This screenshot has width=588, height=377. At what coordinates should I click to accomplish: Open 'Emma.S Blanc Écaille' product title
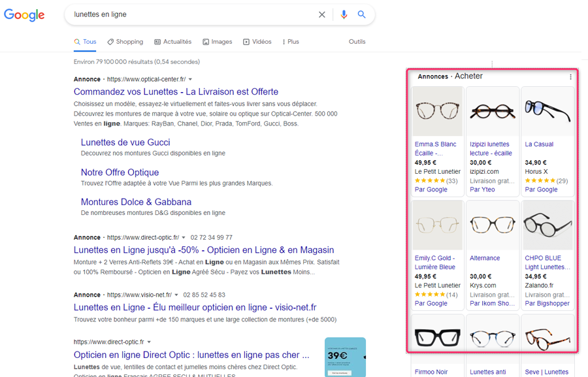[x=435, y=149]
